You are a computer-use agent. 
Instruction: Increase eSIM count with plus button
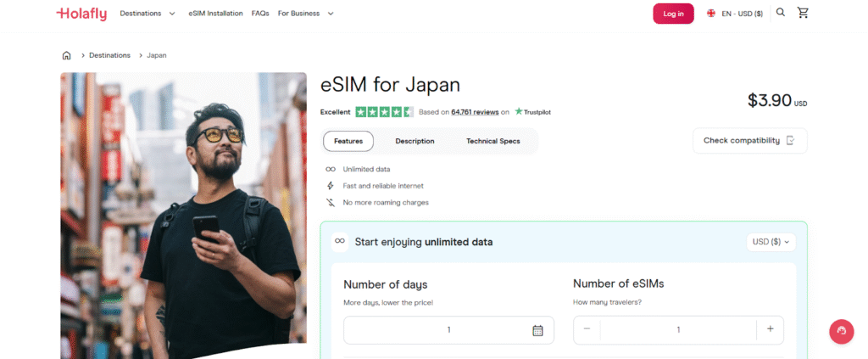point(770,329)
